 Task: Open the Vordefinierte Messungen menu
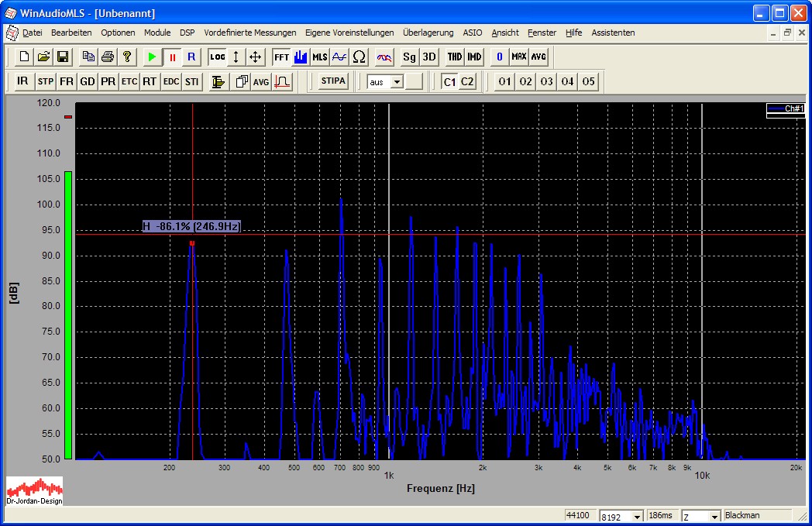point(249,33)
